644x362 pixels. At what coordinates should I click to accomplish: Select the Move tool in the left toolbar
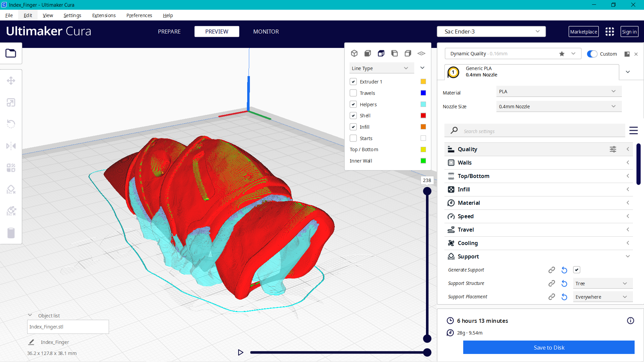[11, 80]
